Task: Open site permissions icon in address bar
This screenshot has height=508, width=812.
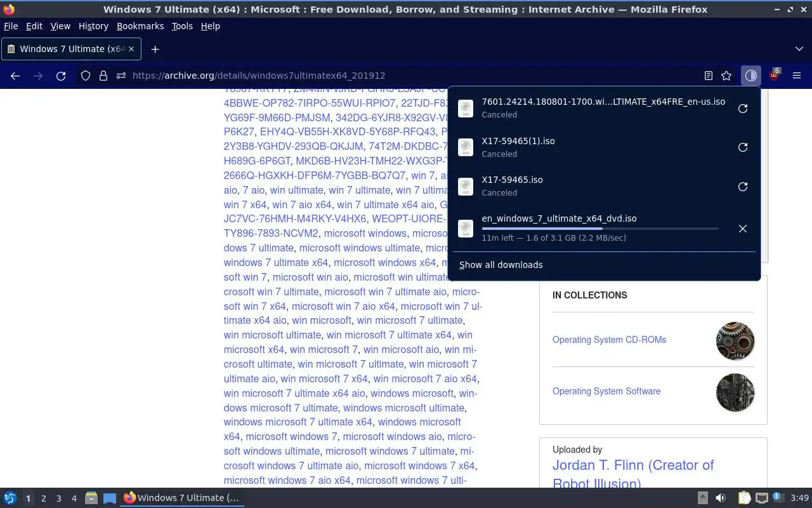Action: [x=121, y=76]
